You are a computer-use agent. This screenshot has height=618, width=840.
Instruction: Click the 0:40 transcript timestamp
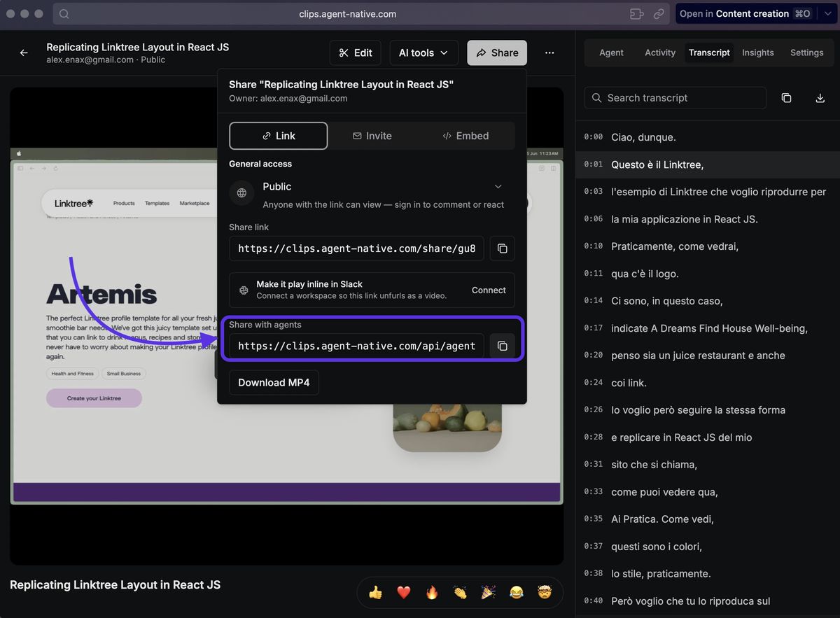tap(593, 601)
